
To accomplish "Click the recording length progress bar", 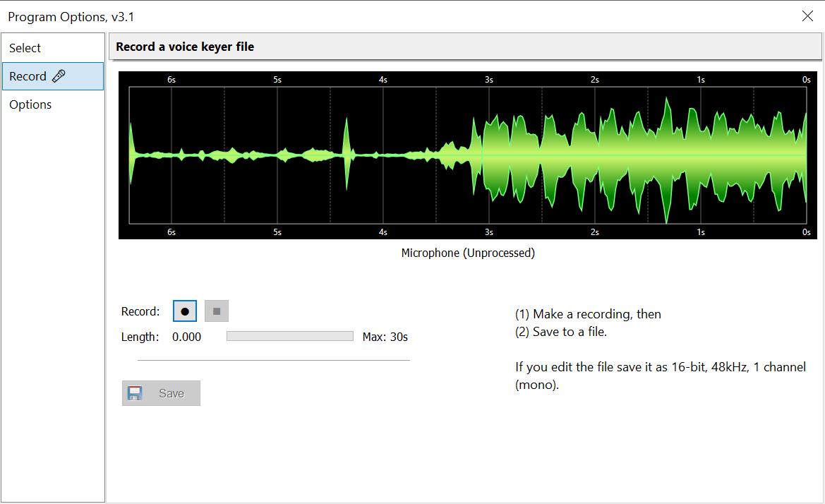I will 289,337.
